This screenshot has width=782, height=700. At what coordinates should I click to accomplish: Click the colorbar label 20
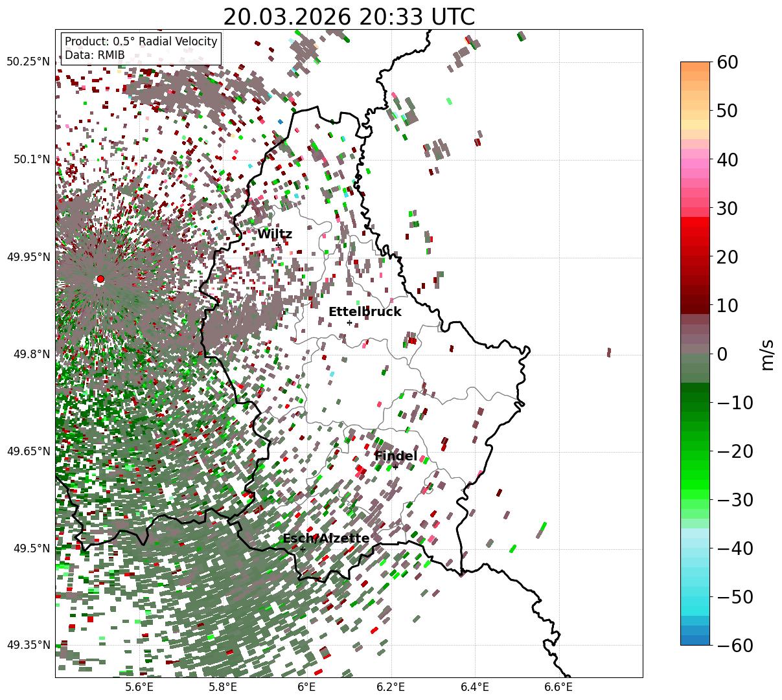pyautogui.click(x=728, y=256)
